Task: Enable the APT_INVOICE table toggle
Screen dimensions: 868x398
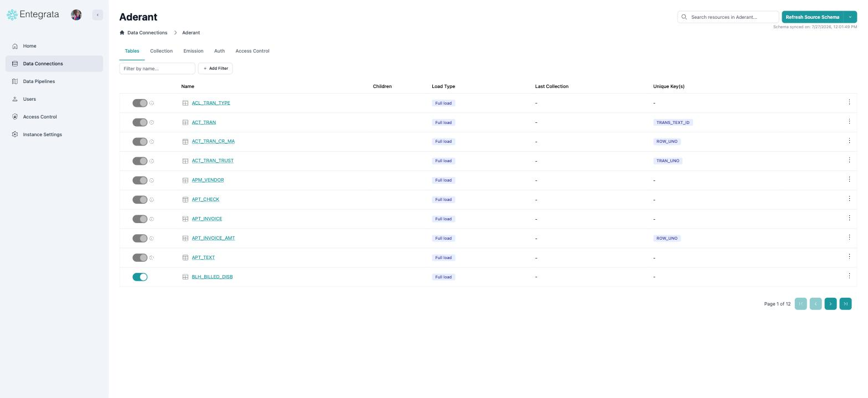Action: coord(140,219)
